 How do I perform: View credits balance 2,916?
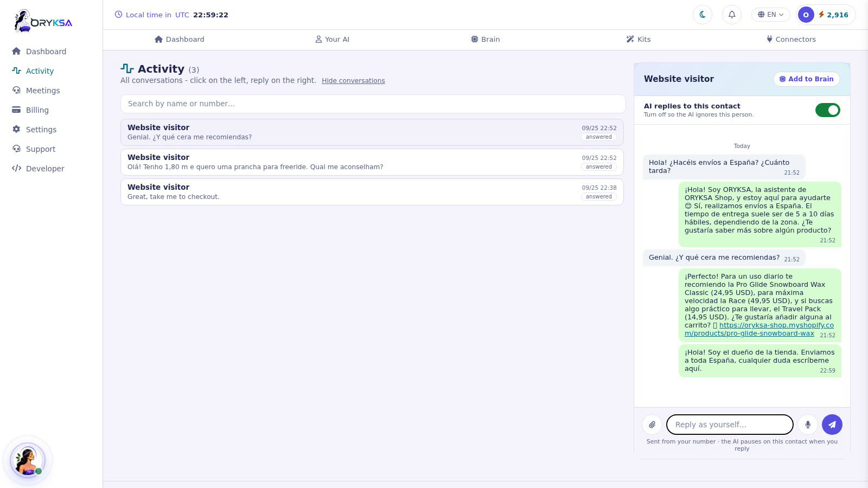[834, 15]
